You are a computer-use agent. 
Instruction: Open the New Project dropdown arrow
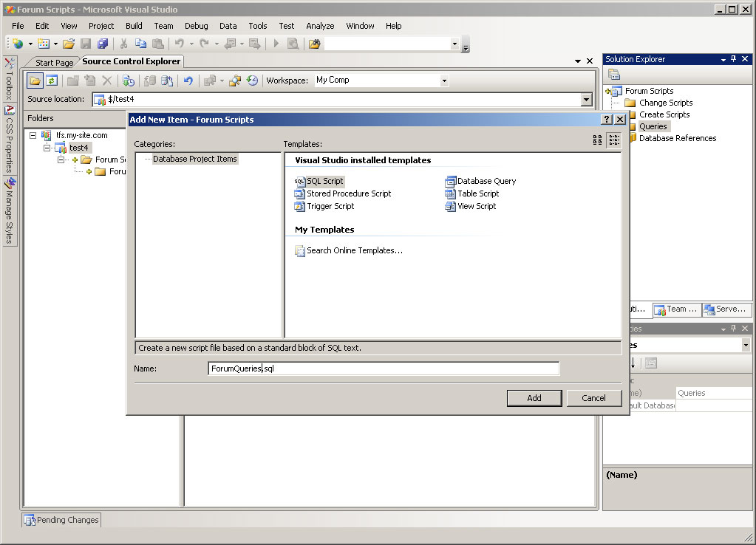click(30, 44)
